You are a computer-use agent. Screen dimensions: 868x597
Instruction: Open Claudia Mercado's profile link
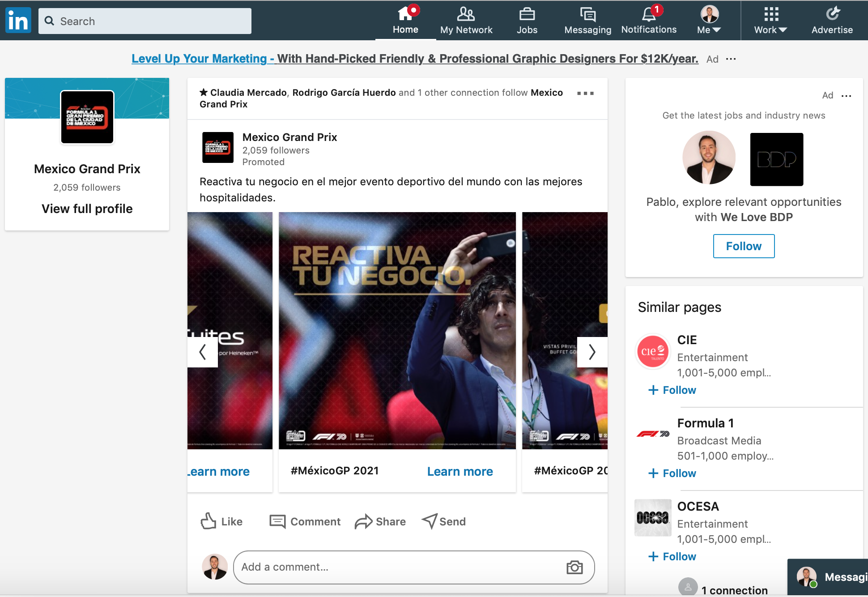click(248, 93)
